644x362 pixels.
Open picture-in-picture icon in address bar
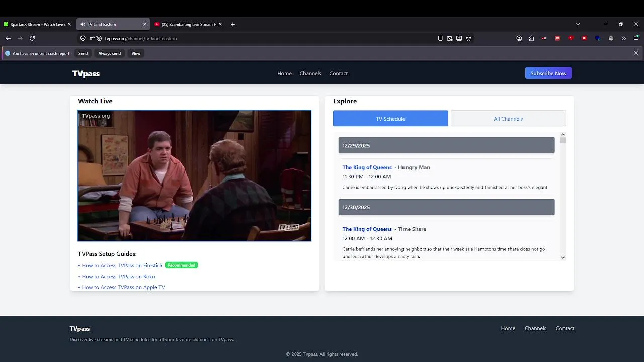click(x=450, y=38)
